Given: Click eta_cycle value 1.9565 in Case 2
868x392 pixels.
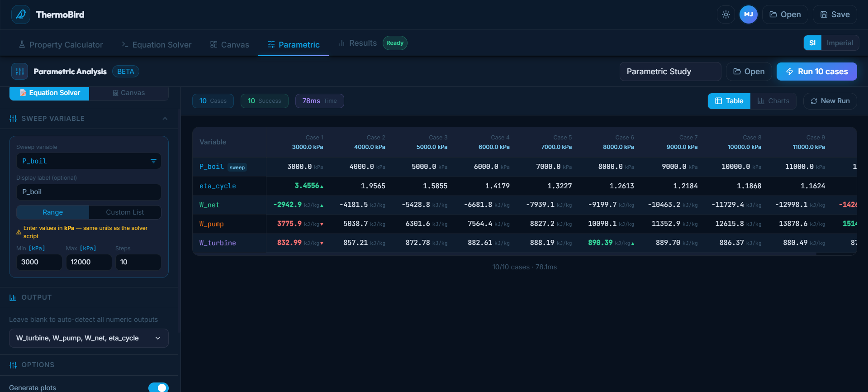Looking at the screenshot, I should 373,186.
